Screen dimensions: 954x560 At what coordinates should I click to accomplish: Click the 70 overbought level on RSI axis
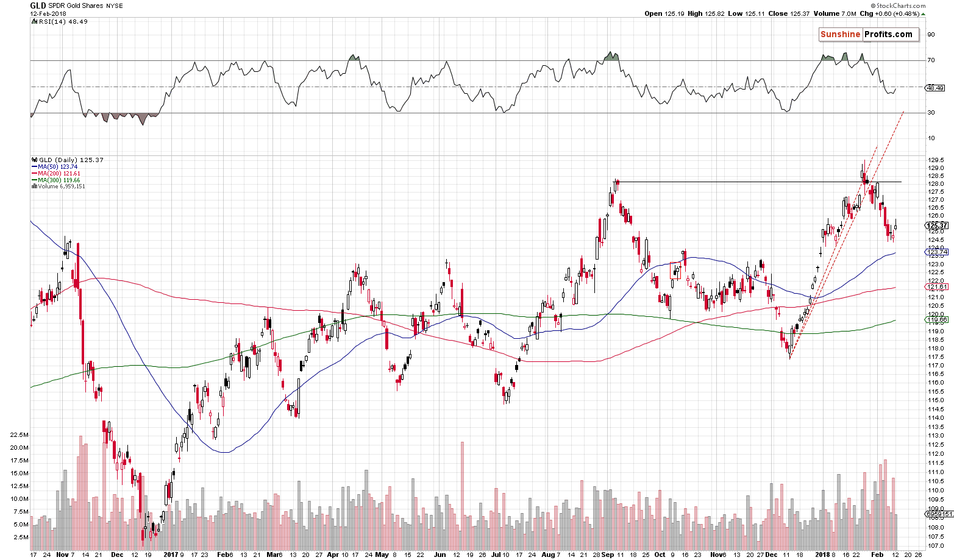(x=931, y=60)
